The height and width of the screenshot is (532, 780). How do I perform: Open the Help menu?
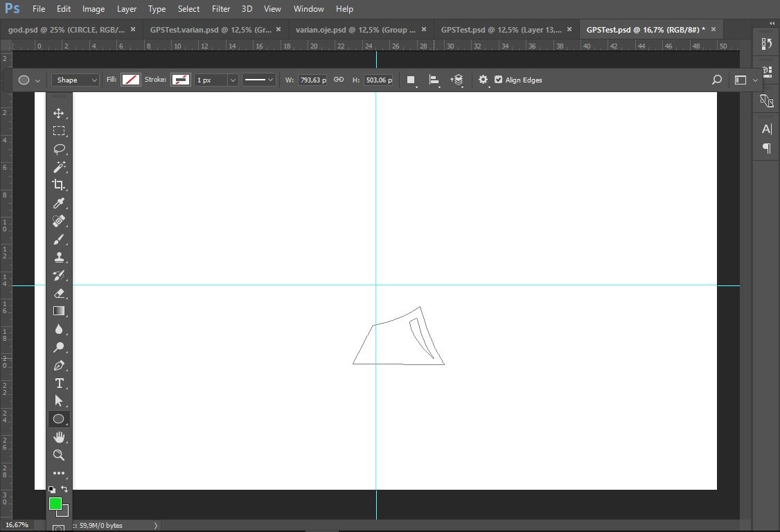pyautogui.click(x=344, y=9)
